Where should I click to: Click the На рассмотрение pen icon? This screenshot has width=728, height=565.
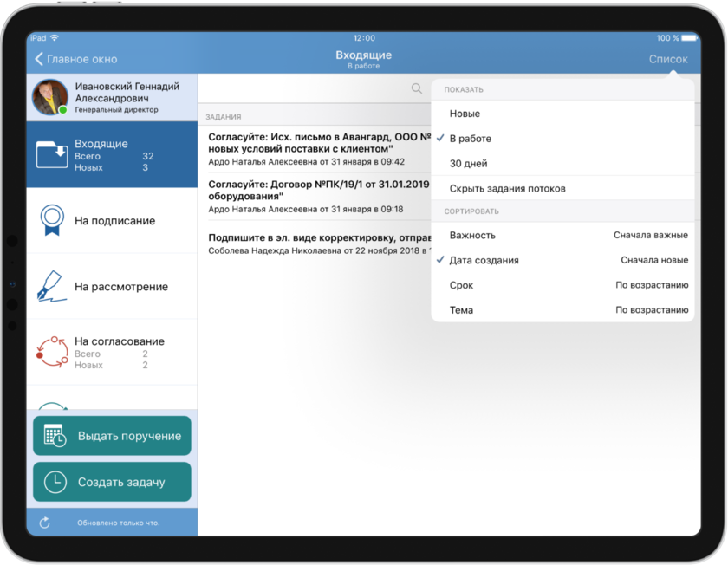pyautogui.click(x=51, y=287)
